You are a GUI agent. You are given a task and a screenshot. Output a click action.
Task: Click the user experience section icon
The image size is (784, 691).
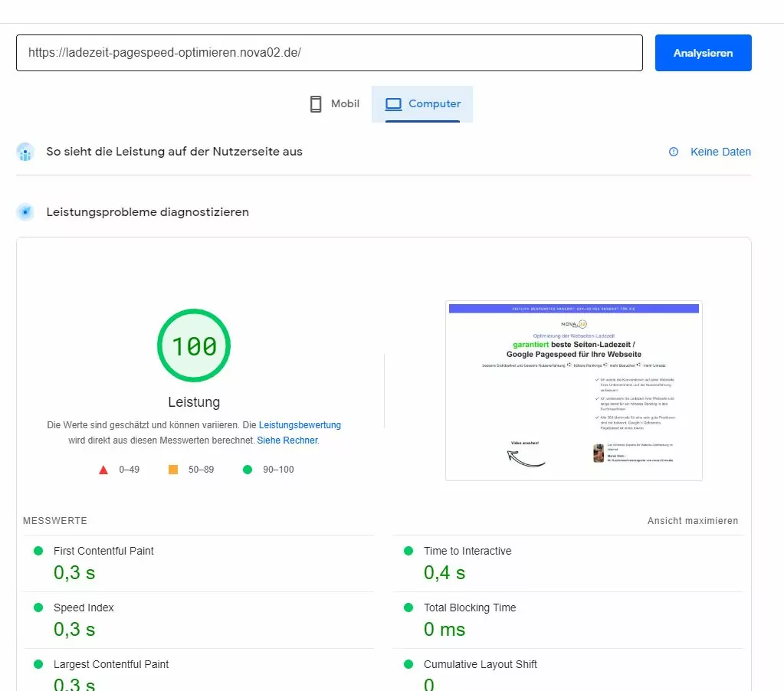coord(25,152)
